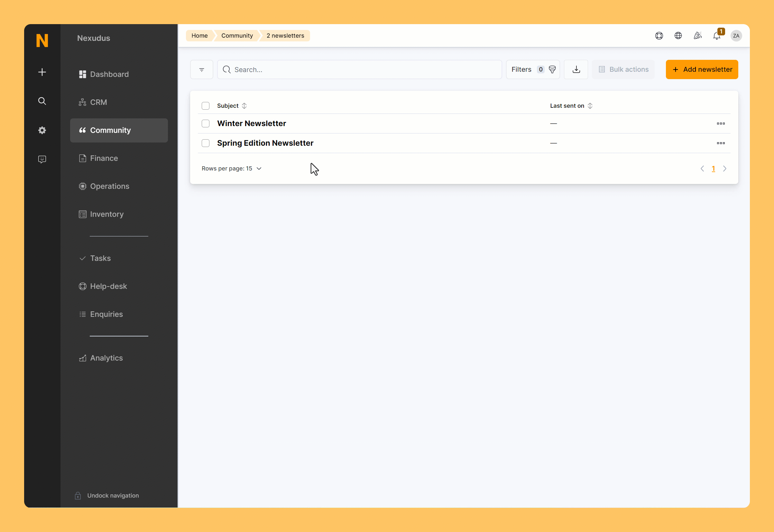
Task: Go to the previous page arrow
Action: pos(702,169)
